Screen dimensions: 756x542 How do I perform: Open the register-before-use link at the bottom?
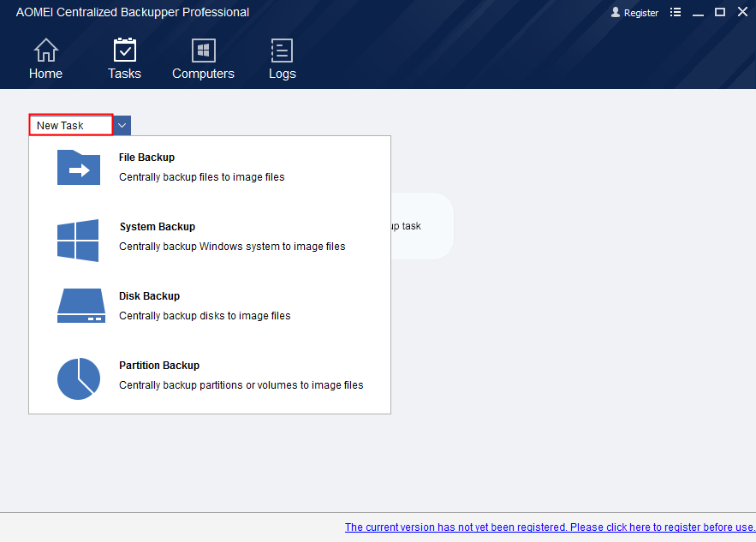pyautogui.click(x=551, y=527)
